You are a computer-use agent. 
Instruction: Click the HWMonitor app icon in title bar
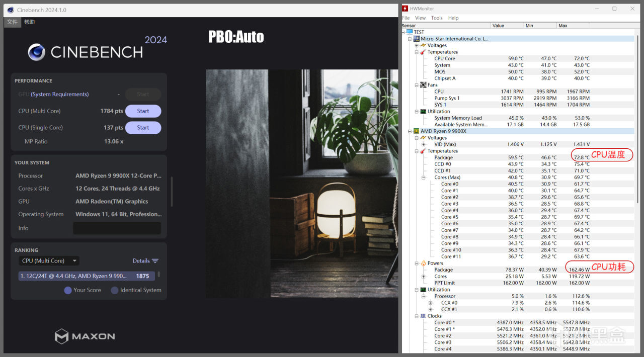[405, 9]
